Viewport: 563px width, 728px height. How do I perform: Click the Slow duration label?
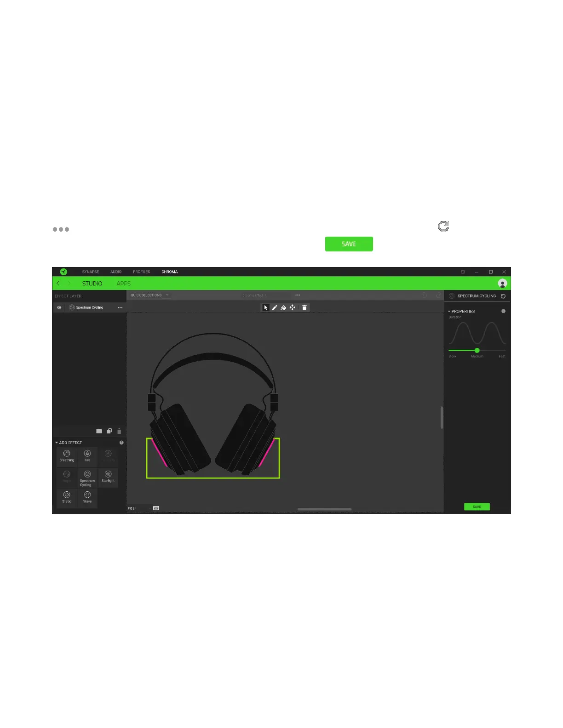click(452, 356)
